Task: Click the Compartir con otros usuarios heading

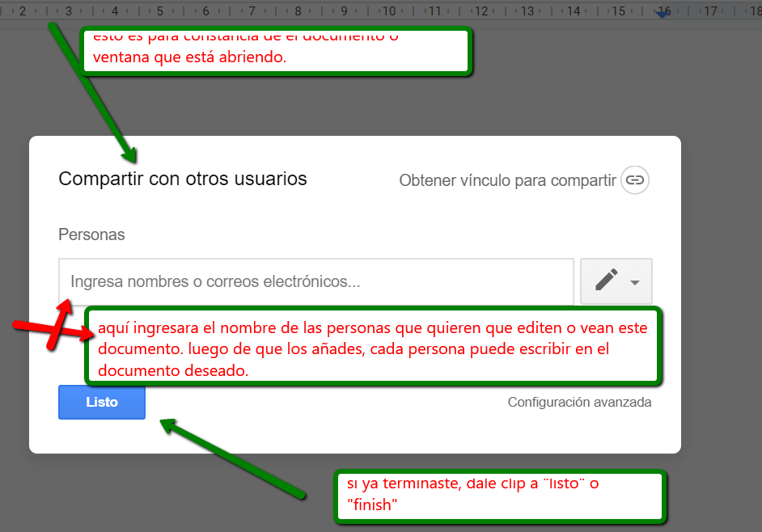Action: point(182,179)
